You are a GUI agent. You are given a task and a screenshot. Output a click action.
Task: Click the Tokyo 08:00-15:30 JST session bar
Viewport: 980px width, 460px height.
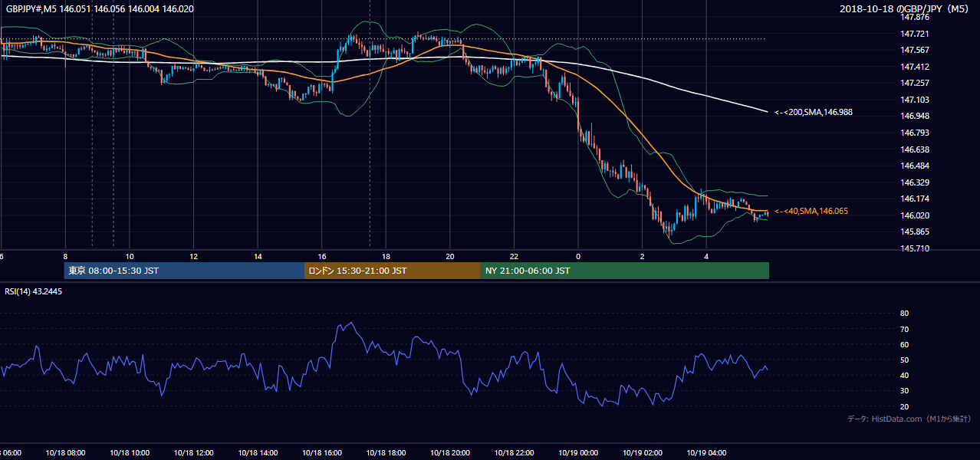pyautogui.click(x=184, y=271)
